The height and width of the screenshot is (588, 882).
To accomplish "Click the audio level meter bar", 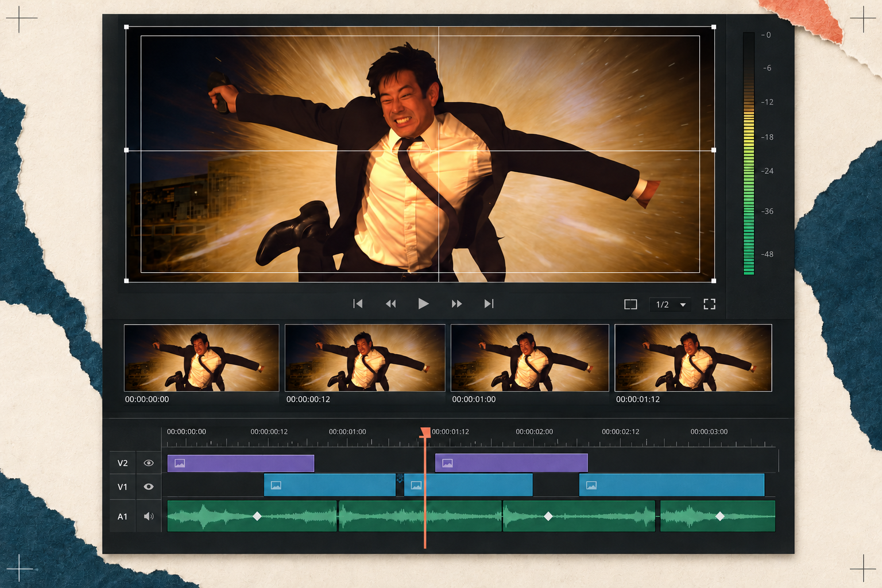I will click(749, 153).
